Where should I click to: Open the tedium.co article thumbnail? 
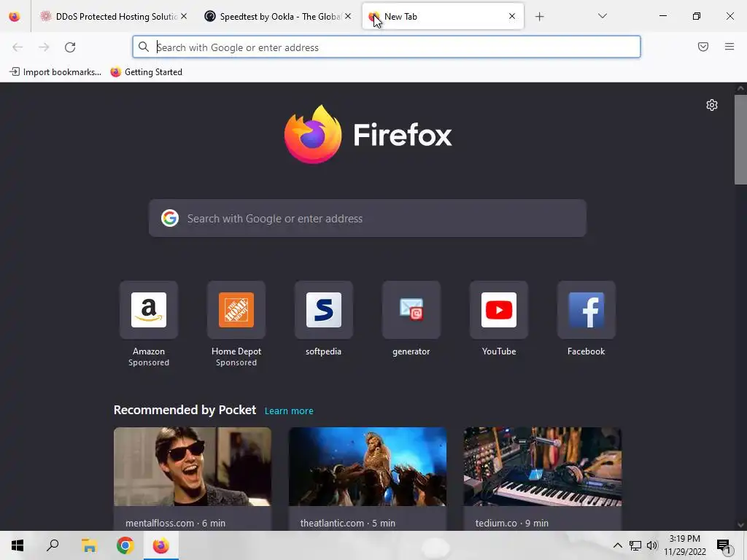[x=543, y=466]
